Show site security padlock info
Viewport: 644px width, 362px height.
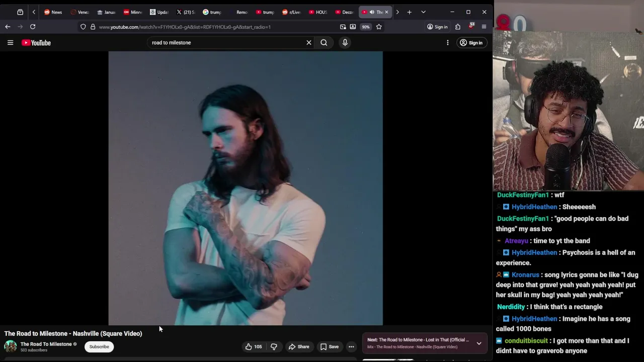[x=93, y=27]
